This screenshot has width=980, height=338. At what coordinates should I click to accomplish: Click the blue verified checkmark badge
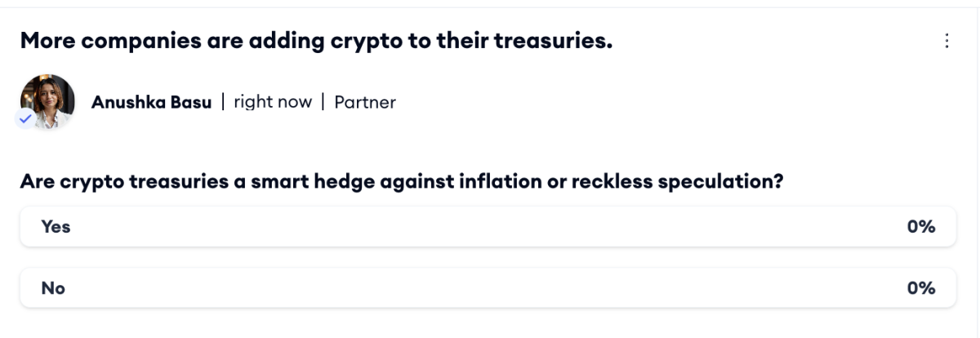click(x=26, y=119)
